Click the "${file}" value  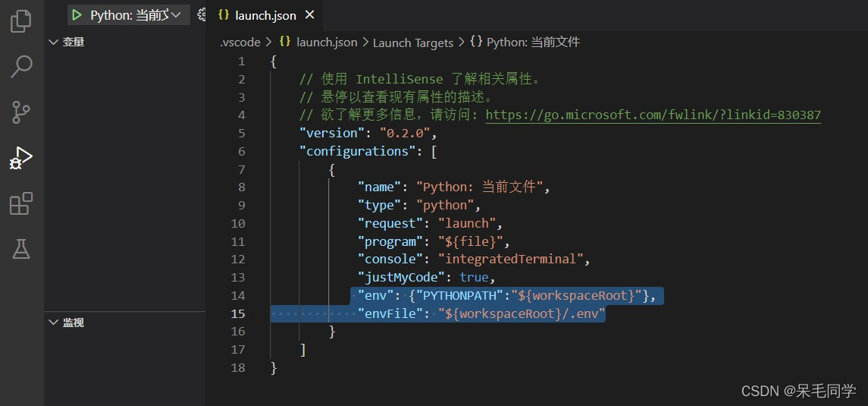471,241
